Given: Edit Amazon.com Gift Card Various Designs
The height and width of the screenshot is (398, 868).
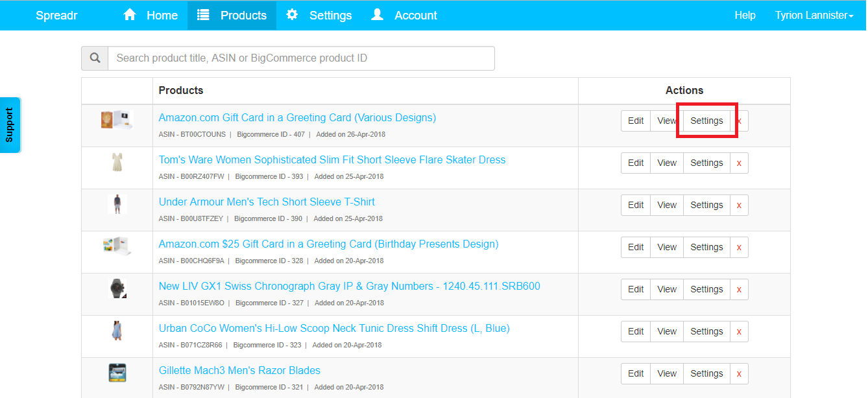Looking at the screenshot, I should pos(636,121).
